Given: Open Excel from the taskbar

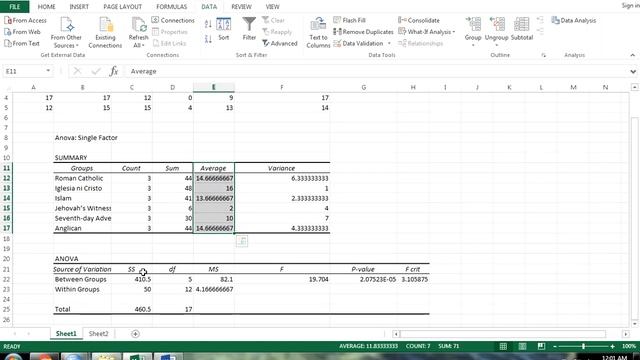Looking at the screenshot, I should pyautogui.click(x=138, y=357).
